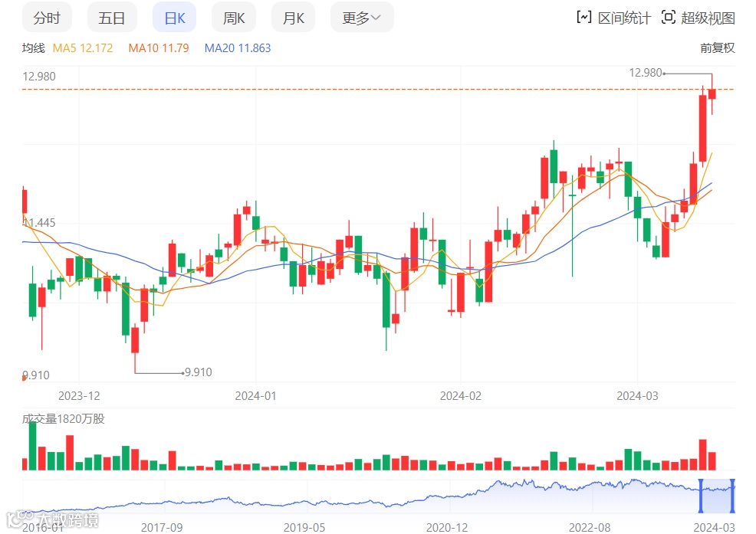
Task: Click the 9.910 low price callout
Action: (x=199, y=372)
